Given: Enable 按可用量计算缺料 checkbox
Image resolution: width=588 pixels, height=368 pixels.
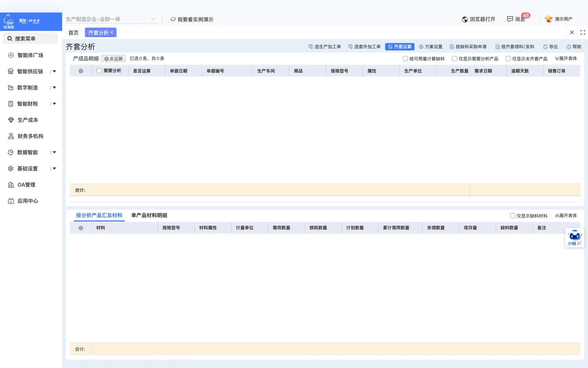Looking at the screenshot, I should pos(405,59).
